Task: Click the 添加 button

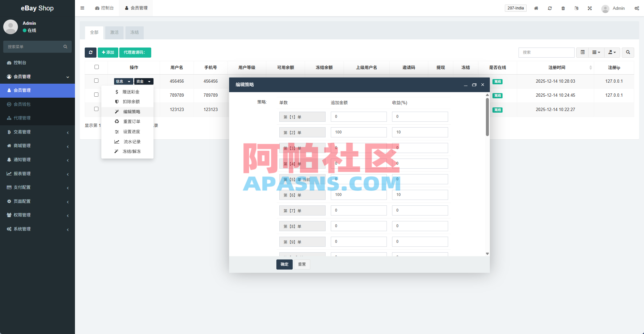Action: pyautogui.click(x=108, y=52)
